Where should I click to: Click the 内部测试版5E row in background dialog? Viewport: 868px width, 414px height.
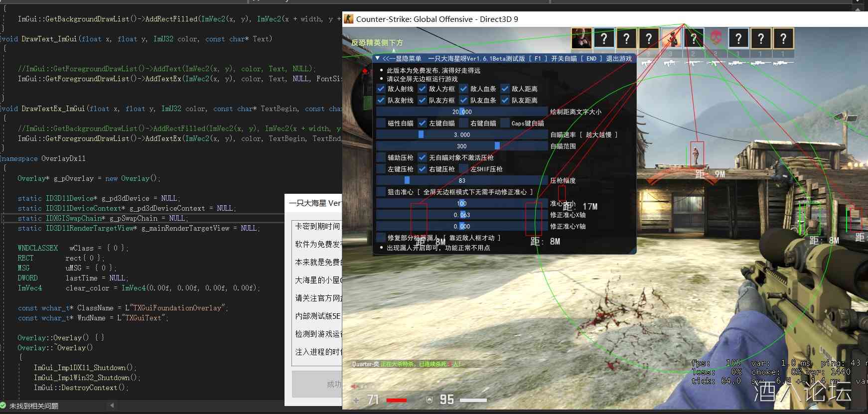317,316
